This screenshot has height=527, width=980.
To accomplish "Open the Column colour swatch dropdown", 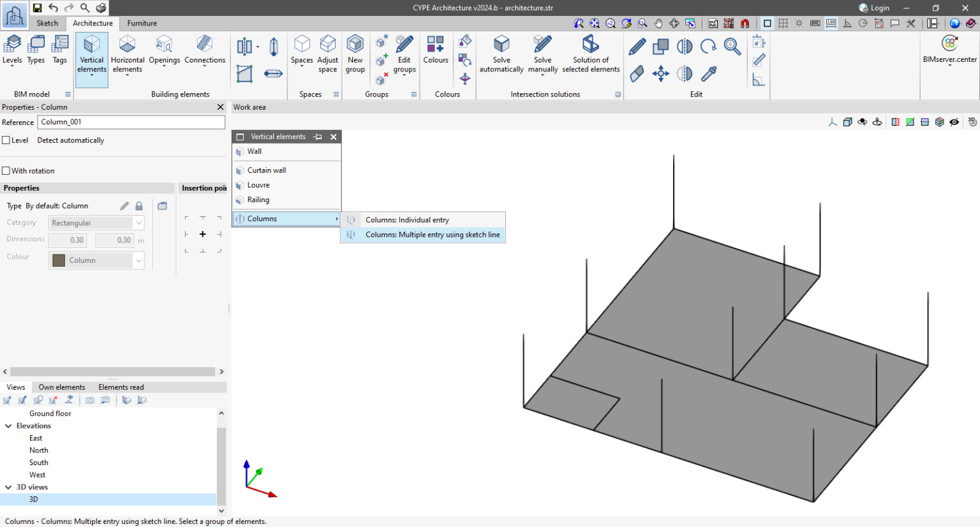I will (96, 260).
